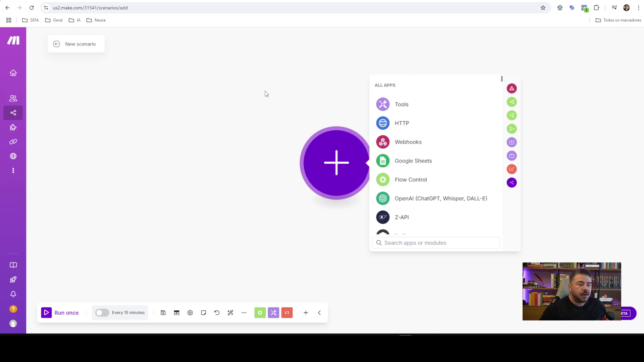Viewport: 644px width, 362px height.
Task: Select Google Sheets from the app list
Action: point(413,161)
